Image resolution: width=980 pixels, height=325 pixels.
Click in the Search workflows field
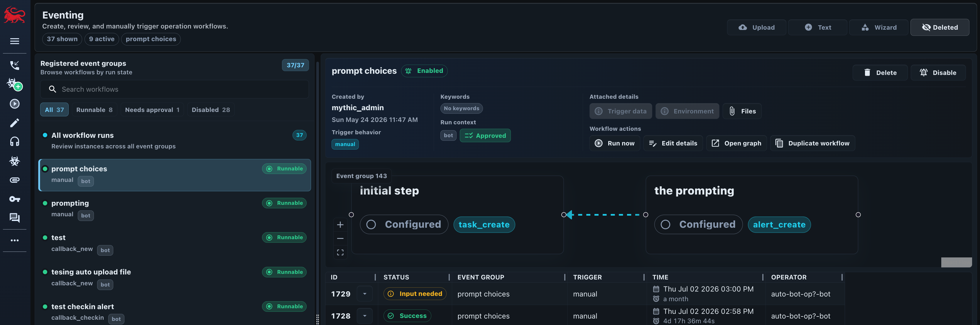coord(175,89)
